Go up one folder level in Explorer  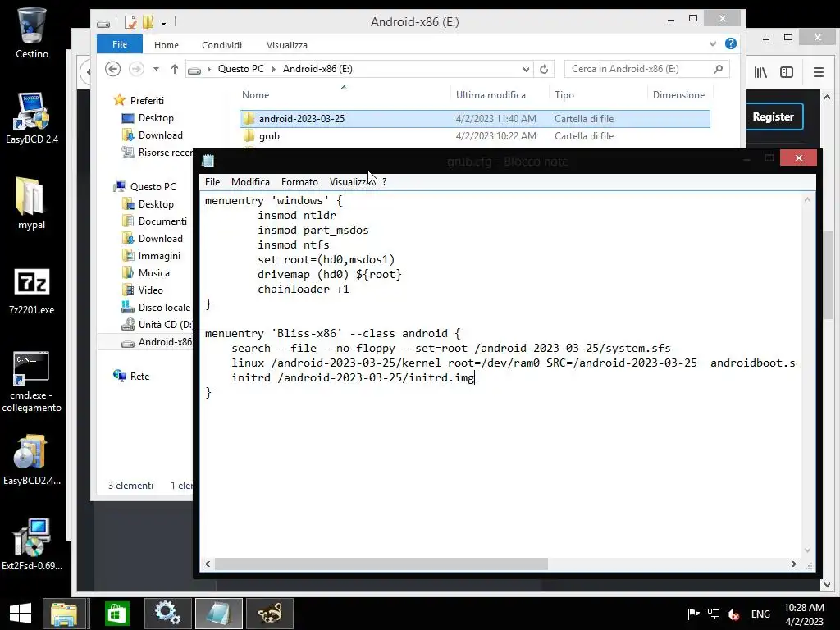point(174,69)
